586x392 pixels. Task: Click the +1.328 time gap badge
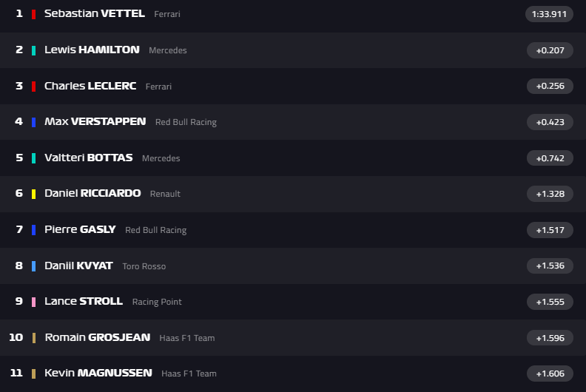click(x=550, y=194)
